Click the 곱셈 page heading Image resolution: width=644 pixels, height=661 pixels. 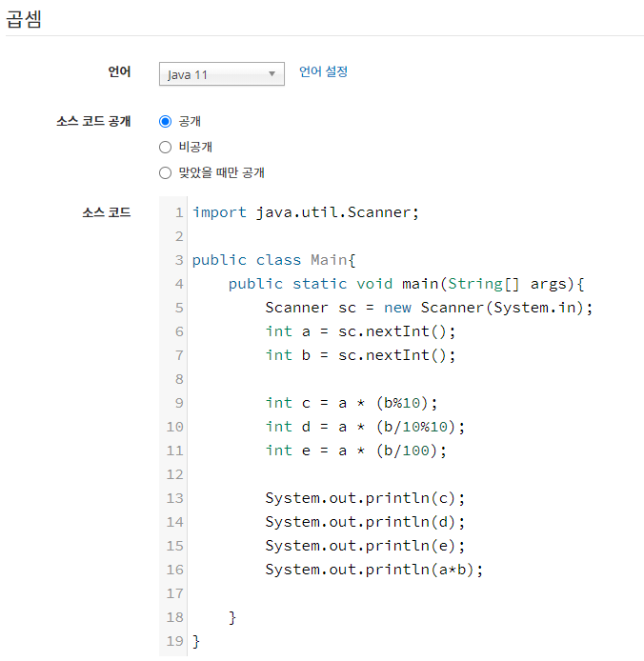[x=24, y=19]
